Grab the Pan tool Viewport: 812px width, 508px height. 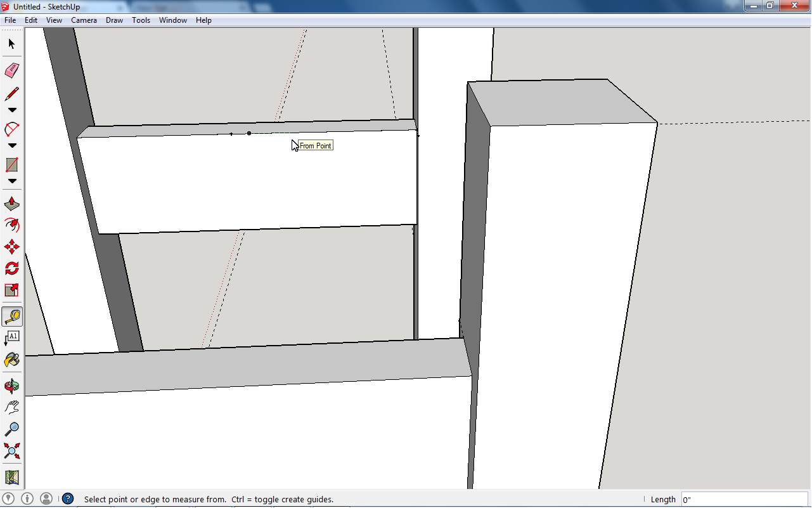(x=11, y=407)
